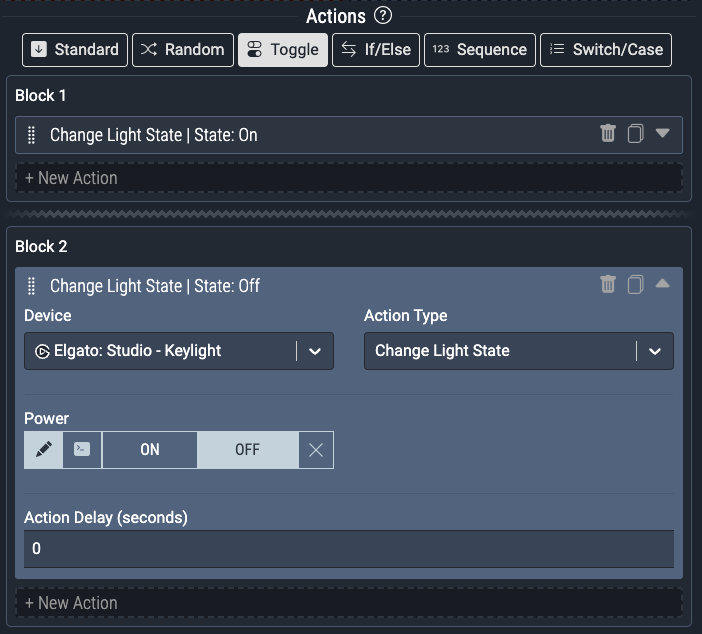
Task: Switch Power to variable input mode icon
Action: 82,450
